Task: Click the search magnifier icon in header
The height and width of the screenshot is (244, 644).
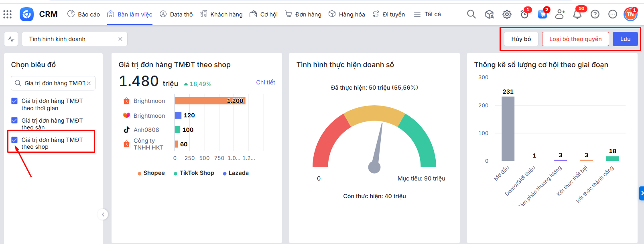Action: (471, 14)
